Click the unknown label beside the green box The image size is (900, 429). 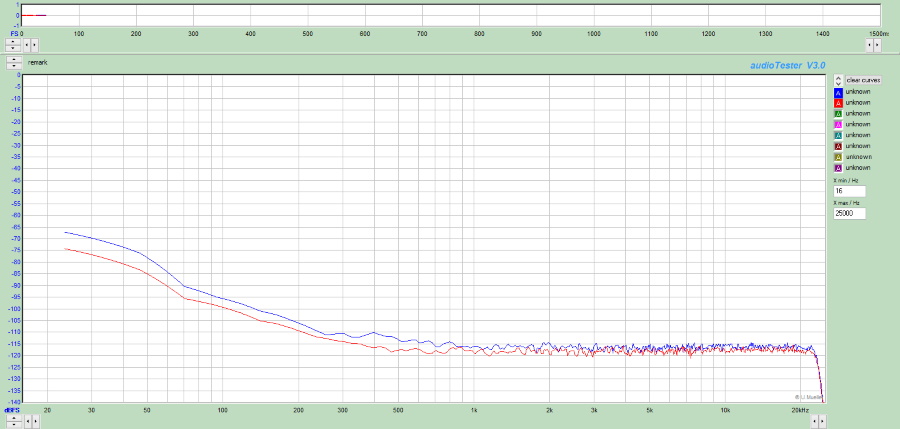(858, 114)
